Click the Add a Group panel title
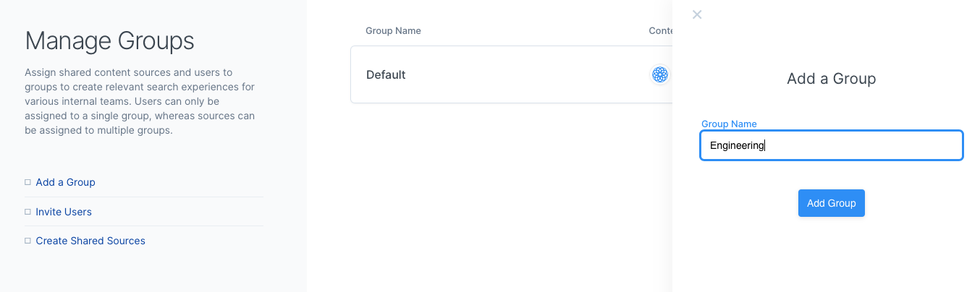980x292 pixels. pyautogui.click(x=831, y=79)
